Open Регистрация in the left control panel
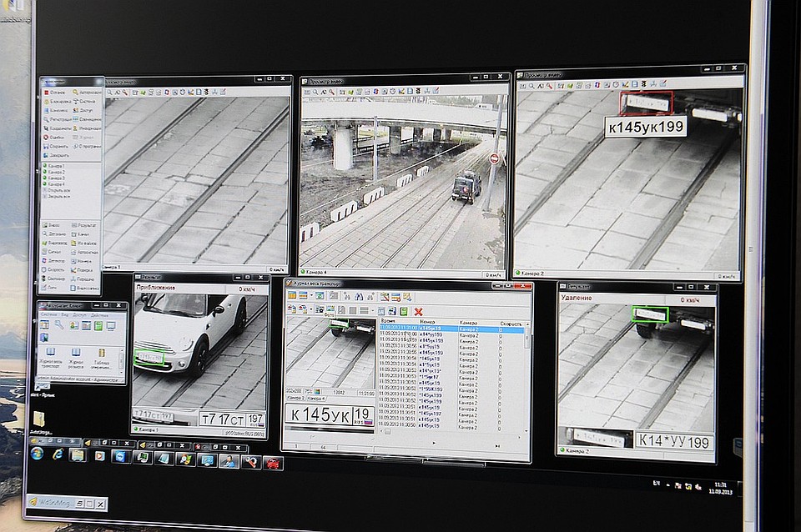 [58, 119]
